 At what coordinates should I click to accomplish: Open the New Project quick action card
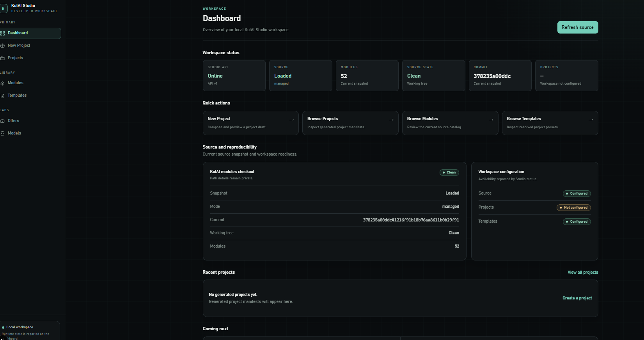[251, 123]
